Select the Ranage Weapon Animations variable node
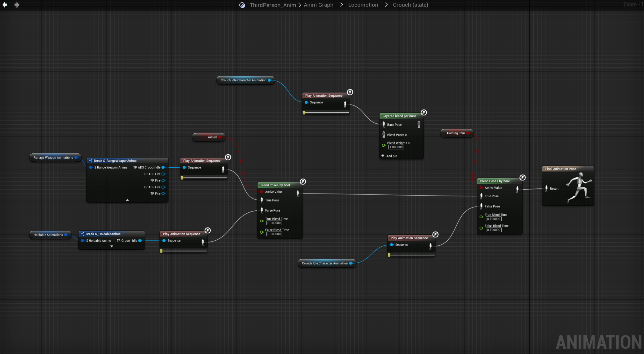644x354 pixels. 53,158
